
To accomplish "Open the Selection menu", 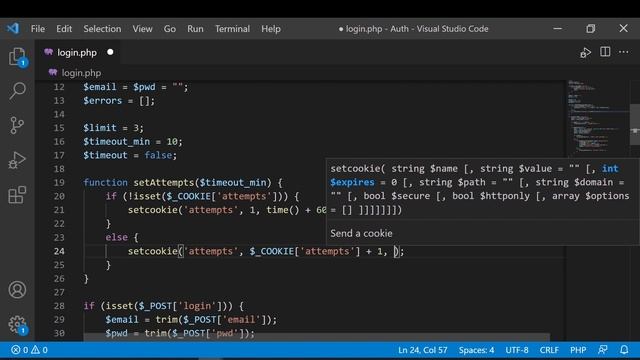I will [x=102, y=29].
